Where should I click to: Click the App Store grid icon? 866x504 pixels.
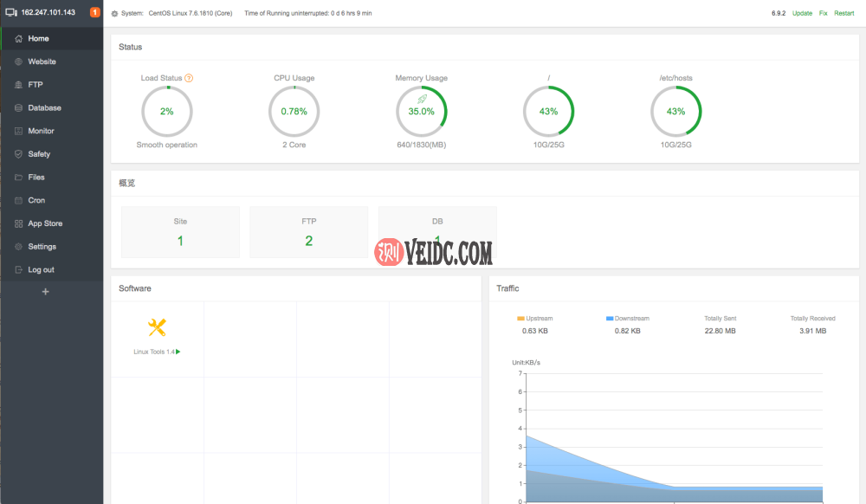click(18, 223)
